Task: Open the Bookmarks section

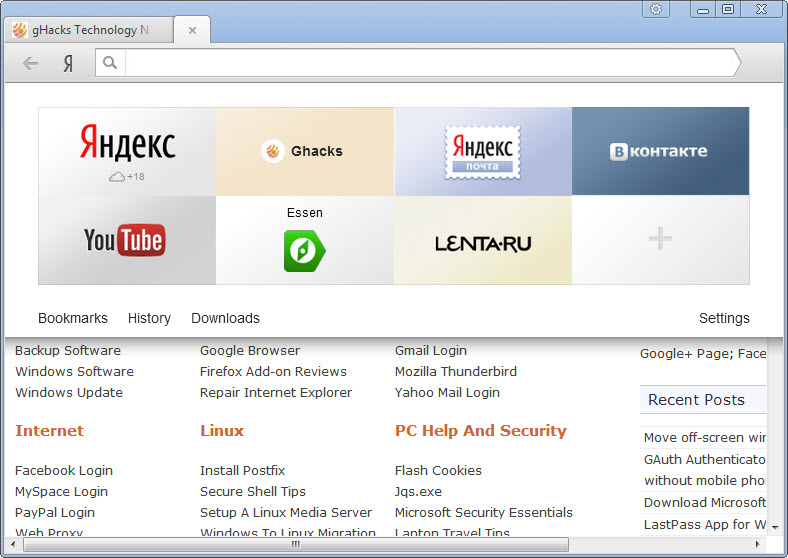Action: click(73, 318)
